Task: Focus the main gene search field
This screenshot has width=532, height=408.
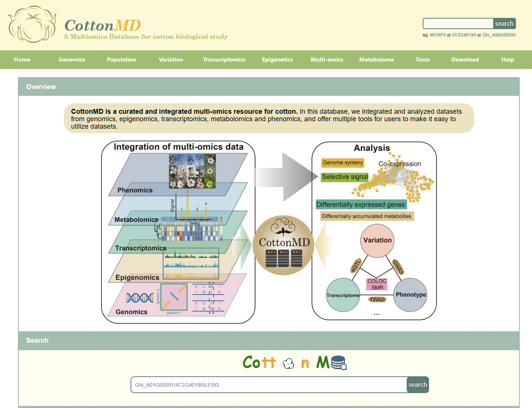Action: (269, 385)
